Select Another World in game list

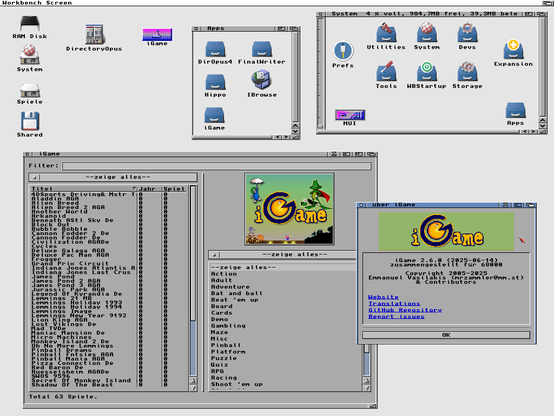point(59,211)
